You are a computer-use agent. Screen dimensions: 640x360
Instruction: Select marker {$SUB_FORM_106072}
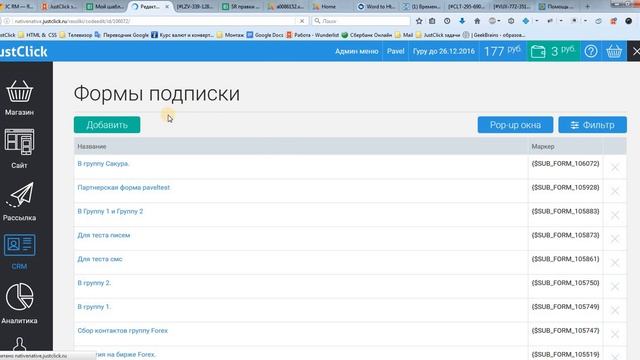click(565, 164)
